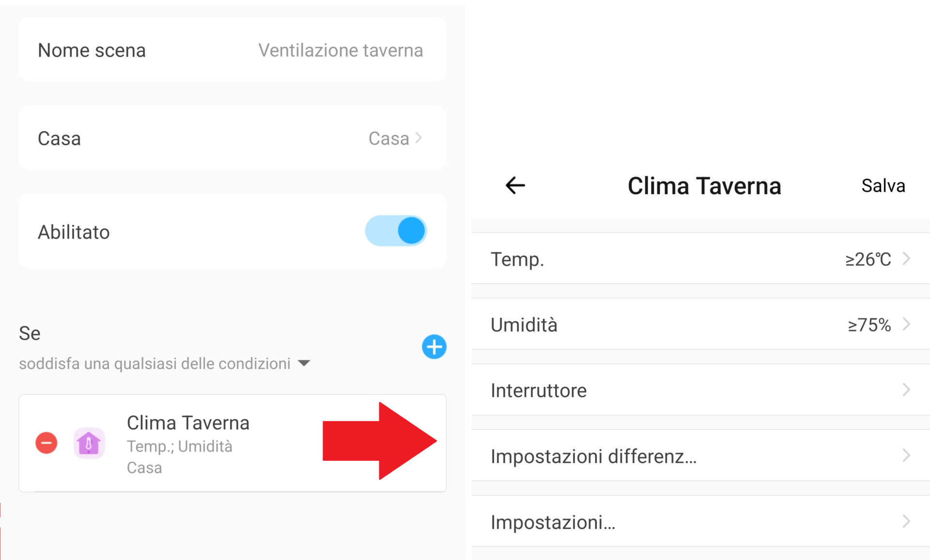Open the Casa home selector chevron
930x560 pixels.
tap(419, 138)
